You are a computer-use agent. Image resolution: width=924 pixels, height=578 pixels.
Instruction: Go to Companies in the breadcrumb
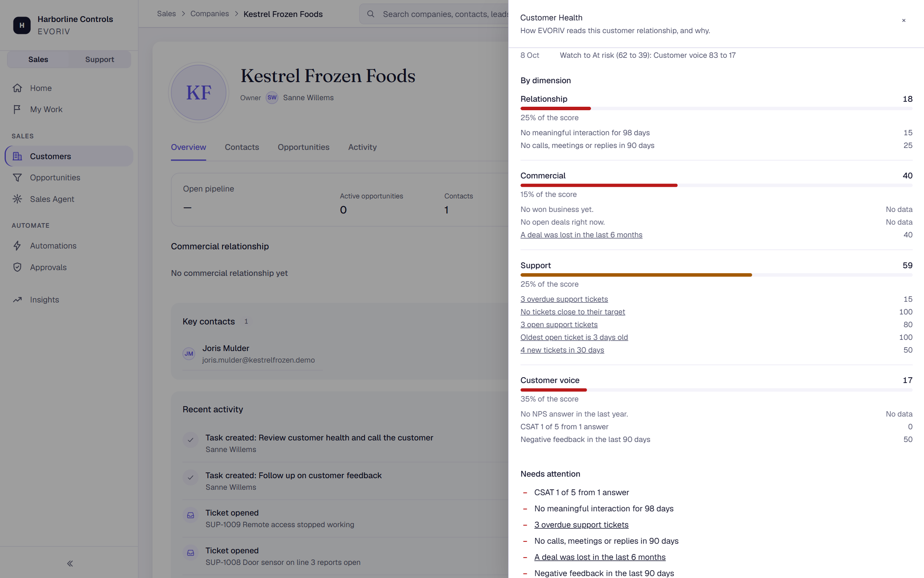pyautogui.click(x=209, y=14)
